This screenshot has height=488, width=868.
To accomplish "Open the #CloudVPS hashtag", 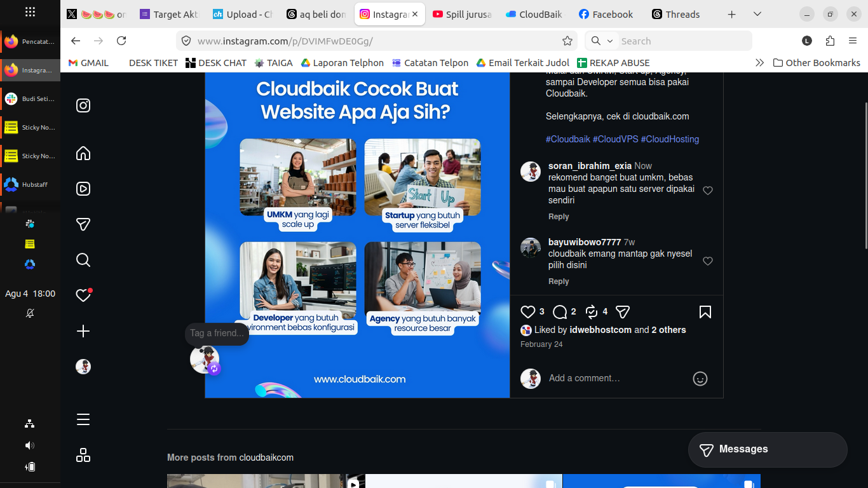I will tap(616, 139).
